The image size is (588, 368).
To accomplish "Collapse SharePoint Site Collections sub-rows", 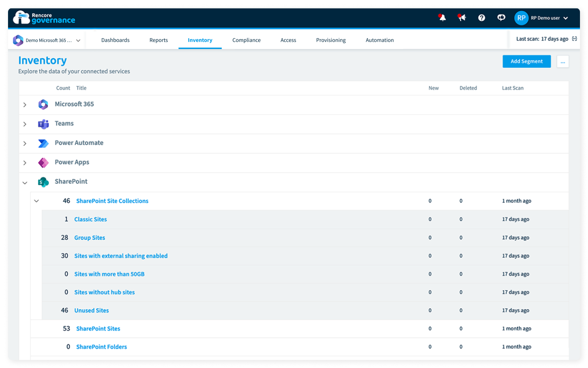I will point(37,201).
